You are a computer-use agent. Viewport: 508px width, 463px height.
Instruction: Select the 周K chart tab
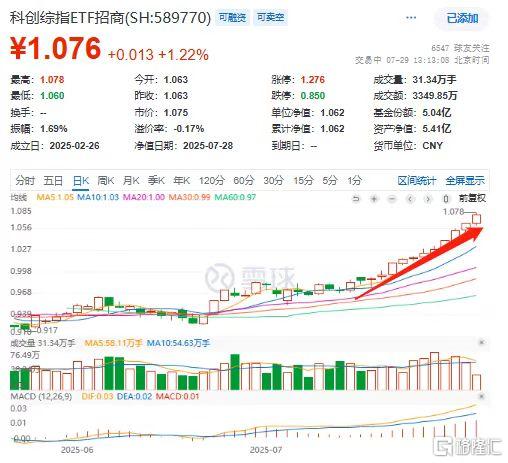point(106,180)
